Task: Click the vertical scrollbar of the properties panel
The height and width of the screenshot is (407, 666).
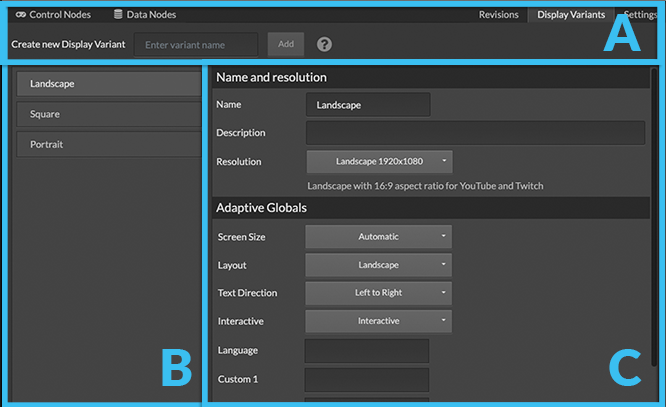Action: click(654, 217)
